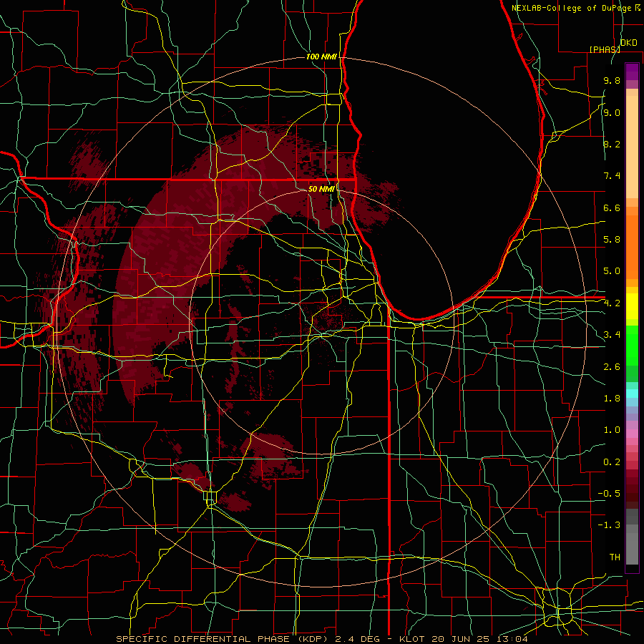Click the "50 NMI" range ring label

point(321,189)
